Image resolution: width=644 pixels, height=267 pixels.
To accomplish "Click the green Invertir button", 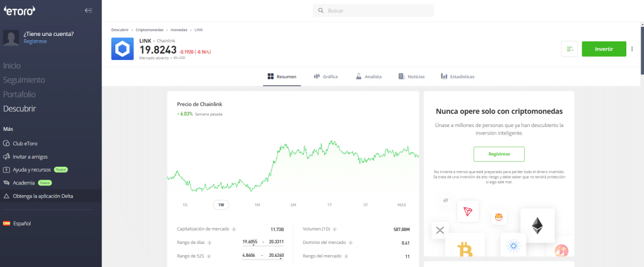I will (x=604, y=49).
